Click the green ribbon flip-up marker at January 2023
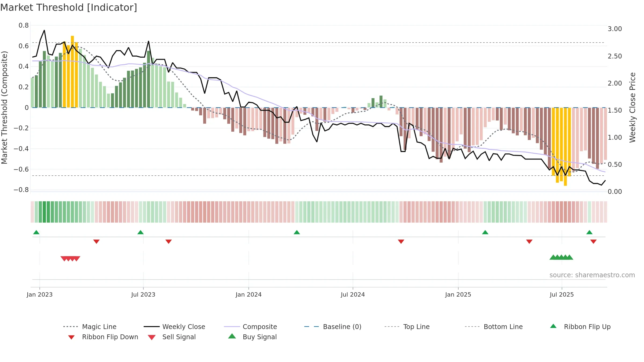Viewport: 644px width, 362px height. [36, 232]
